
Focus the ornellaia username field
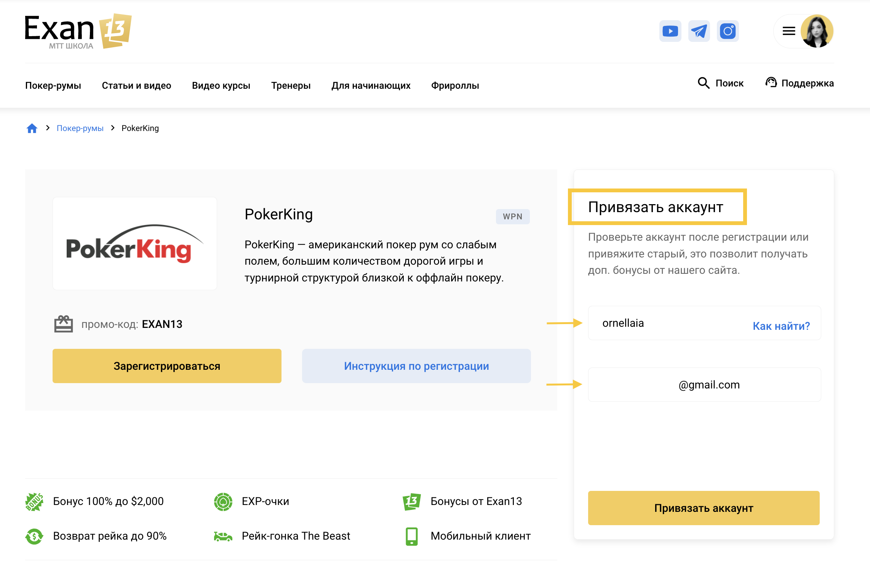pyautogui.click(x=704, y=323)
